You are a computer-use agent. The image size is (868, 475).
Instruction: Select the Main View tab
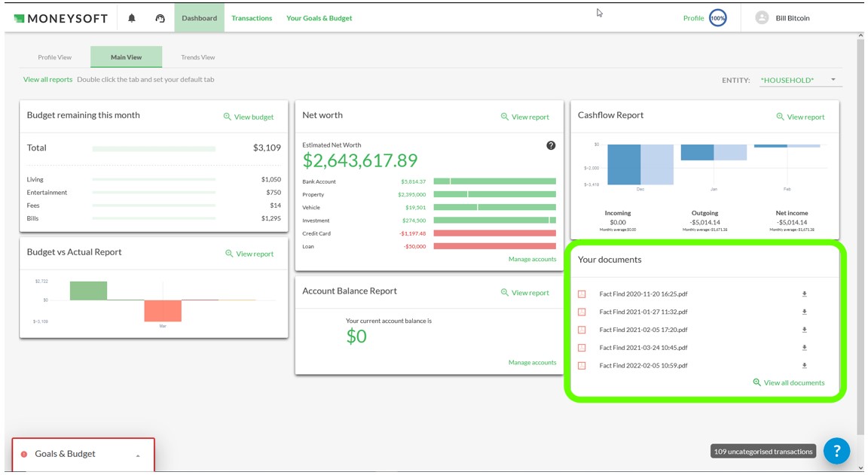pos(127,57)
